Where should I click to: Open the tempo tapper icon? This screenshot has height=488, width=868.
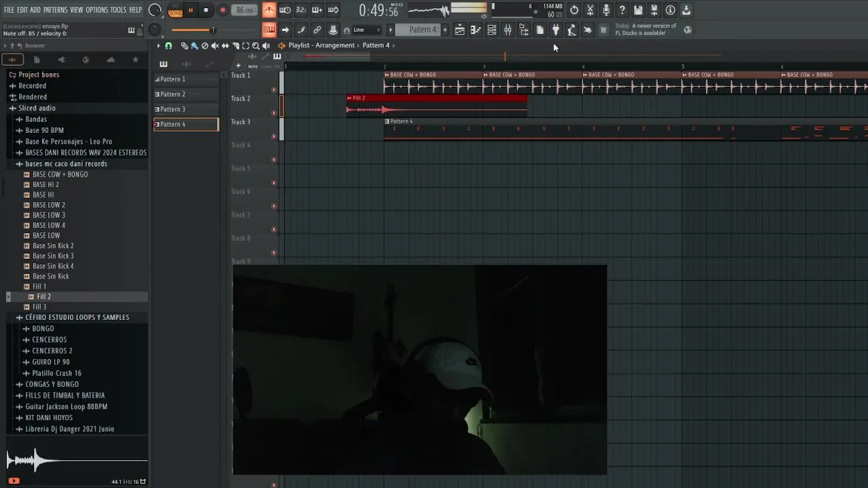572,30
